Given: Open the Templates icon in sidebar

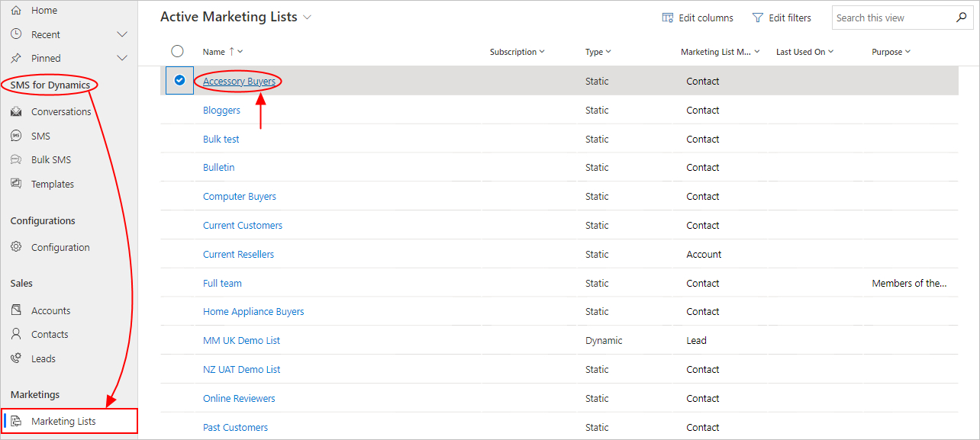Looking at the screenshot, I should 16,184.
